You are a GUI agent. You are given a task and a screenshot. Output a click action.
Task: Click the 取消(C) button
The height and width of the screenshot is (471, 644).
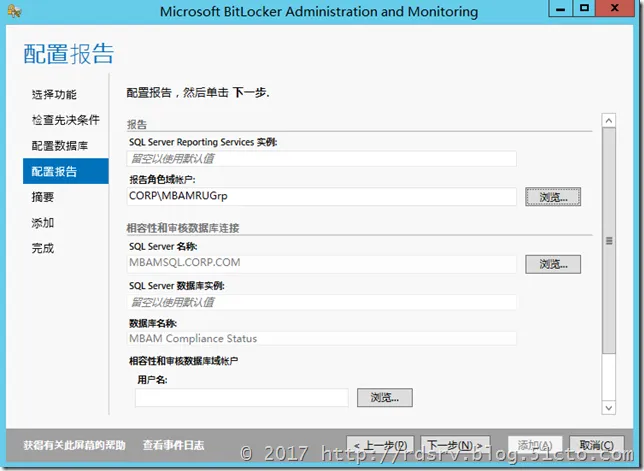[596, 446]
